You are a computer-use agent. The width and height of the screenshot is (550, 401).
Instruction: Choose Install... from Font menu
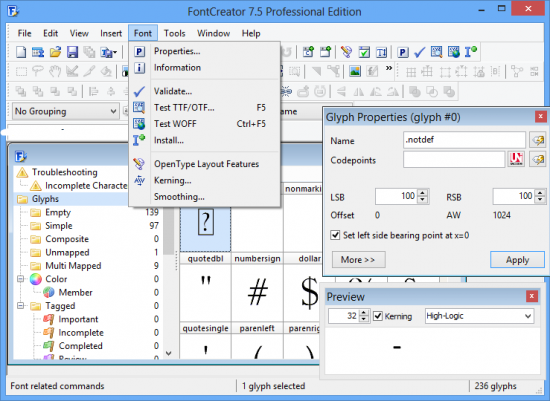204,140
